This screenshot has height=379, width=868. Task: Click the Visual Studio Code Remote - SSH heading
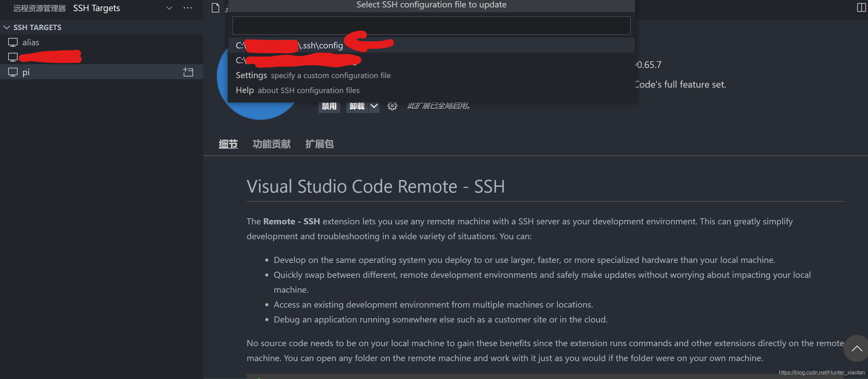[376, 186]
